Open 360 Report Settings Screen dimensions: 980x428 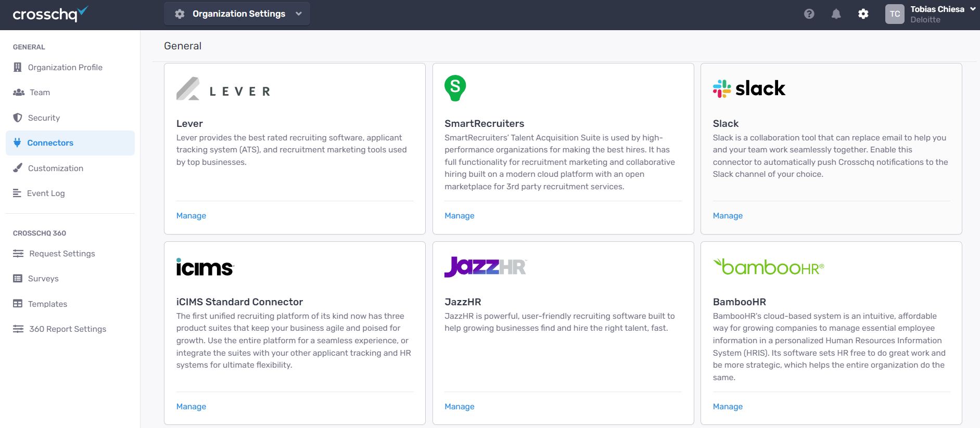pos(70,329)
